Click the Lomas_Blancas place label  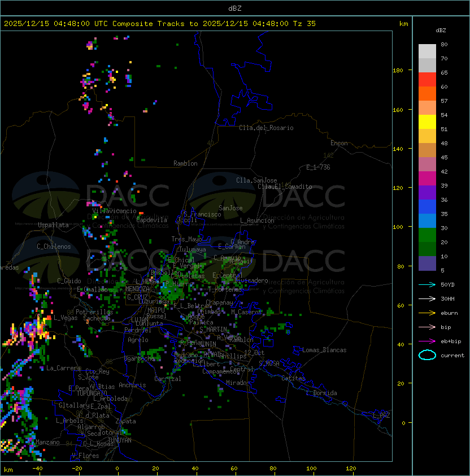click(324, 350)
